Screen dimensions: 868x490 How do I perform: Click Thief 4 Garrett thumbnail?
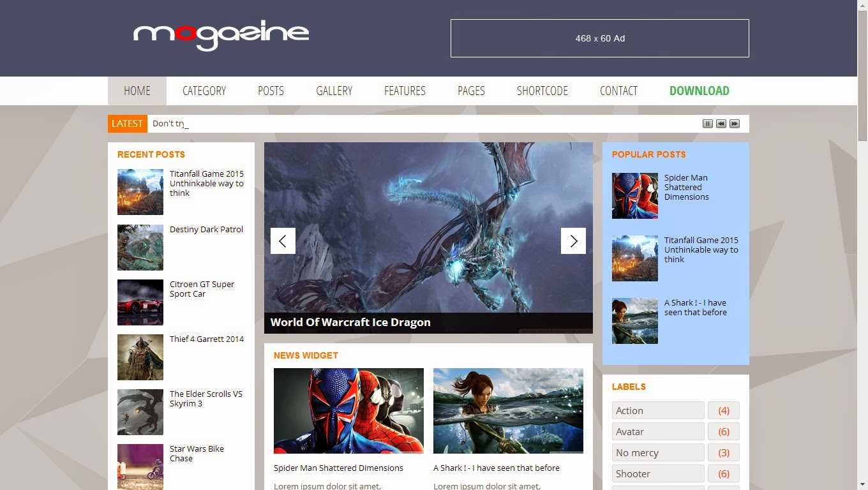[x=140, y=357]
